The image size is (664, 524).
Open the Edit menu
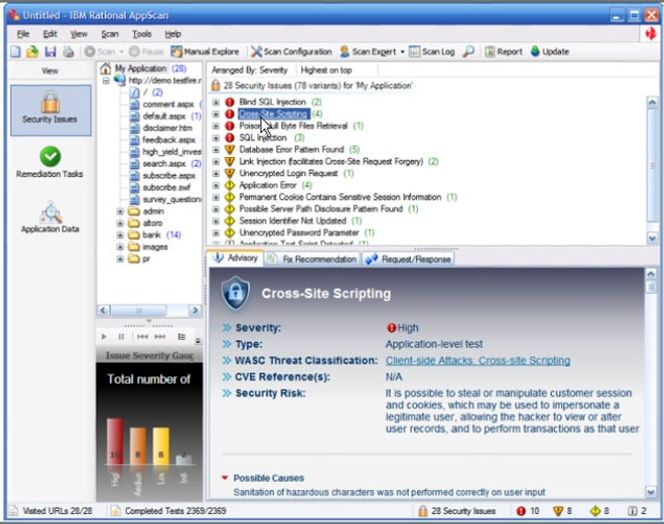click(x=50, y=34)
